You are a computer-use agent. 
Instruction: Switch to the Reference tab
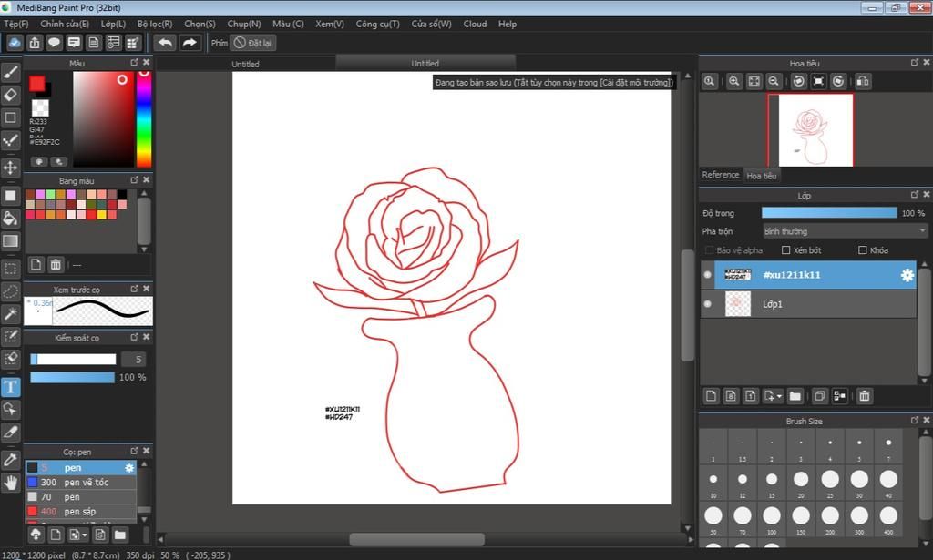click(x=721, y=175)
